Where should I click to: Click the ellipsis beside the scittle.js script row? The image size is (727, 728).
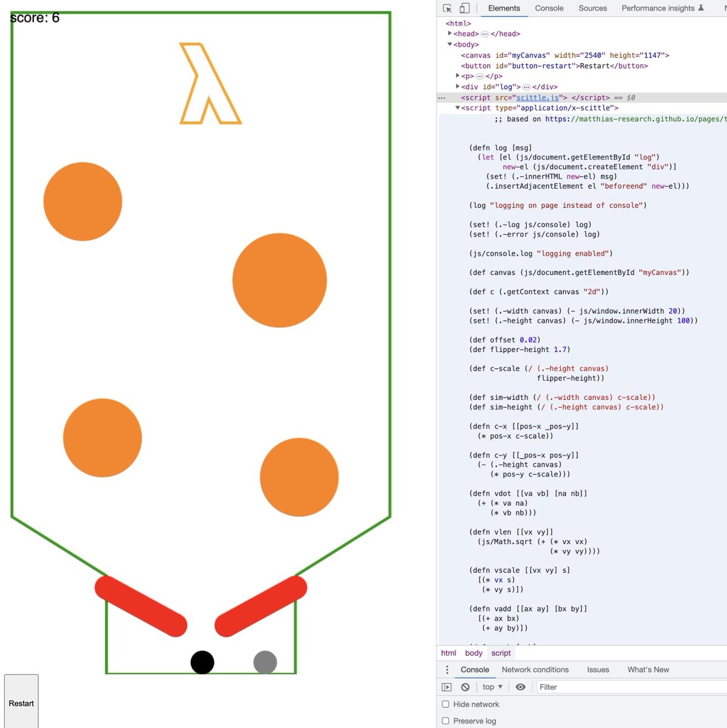pyautogui.click(x=442, y=98)
